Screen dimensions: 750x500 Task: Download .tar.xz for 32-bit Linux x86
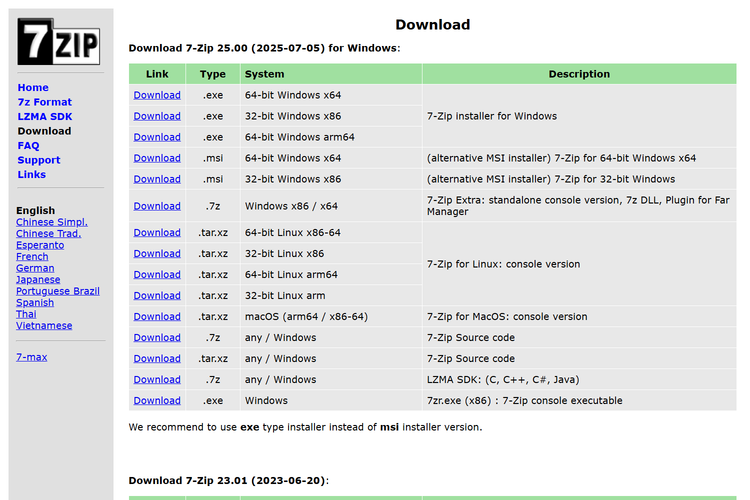pos(157,254)
